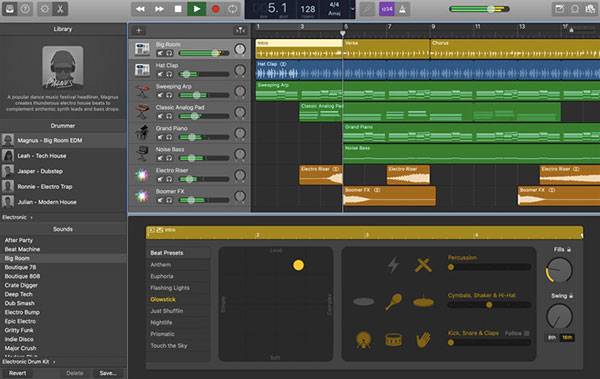Expand the Electronic genre breadcrumb
Viewport: 600px width, 379px height.
[17, 217]
